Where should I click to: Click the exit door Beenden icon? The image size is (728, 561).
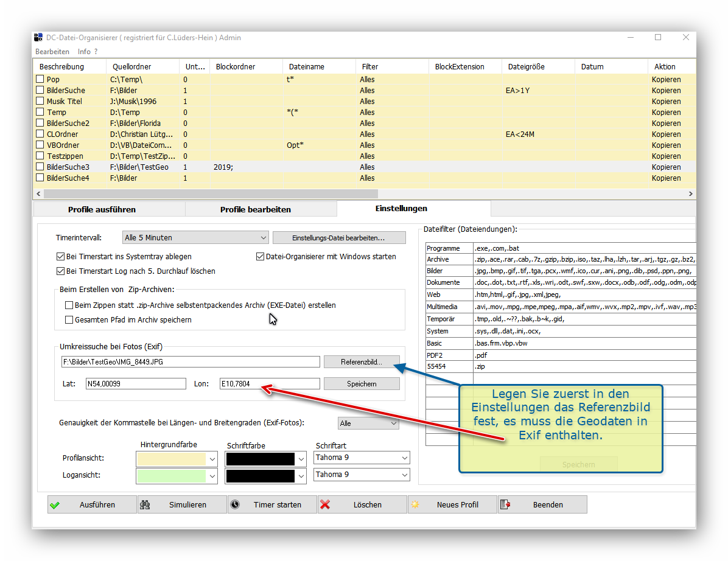coord(505,504)
